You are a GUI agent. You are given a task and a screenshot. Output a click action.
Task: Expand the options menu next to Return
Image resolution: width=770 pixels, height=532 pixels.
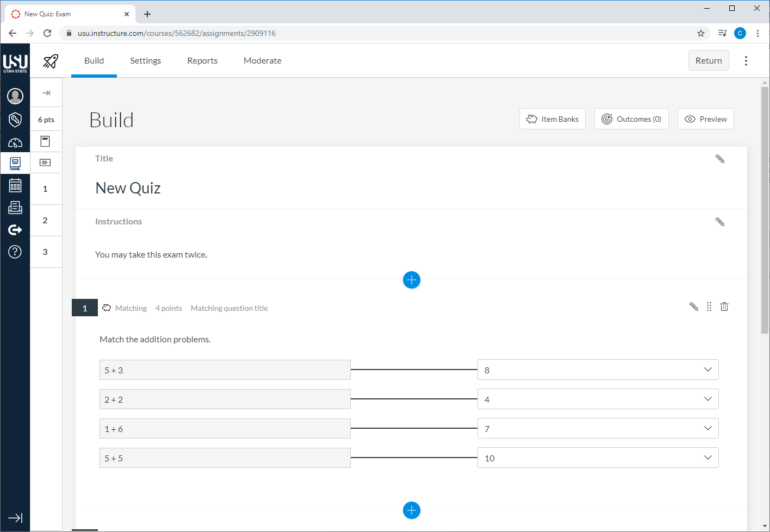tap(746, 60)
